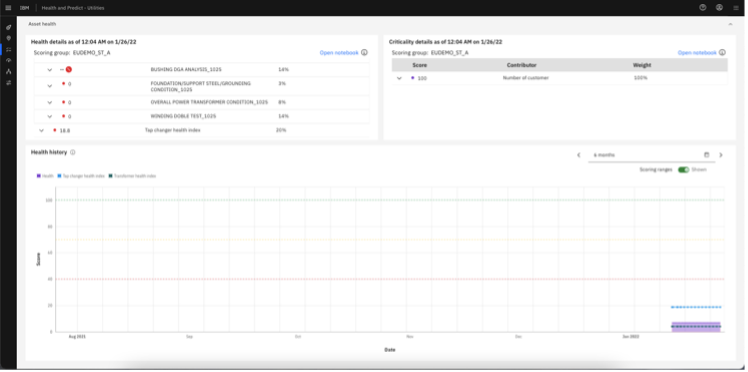The height and width of the screenshot is (372, 748).
Task: Toggle Scoring ranges shown switch
Action: point(684,170)
